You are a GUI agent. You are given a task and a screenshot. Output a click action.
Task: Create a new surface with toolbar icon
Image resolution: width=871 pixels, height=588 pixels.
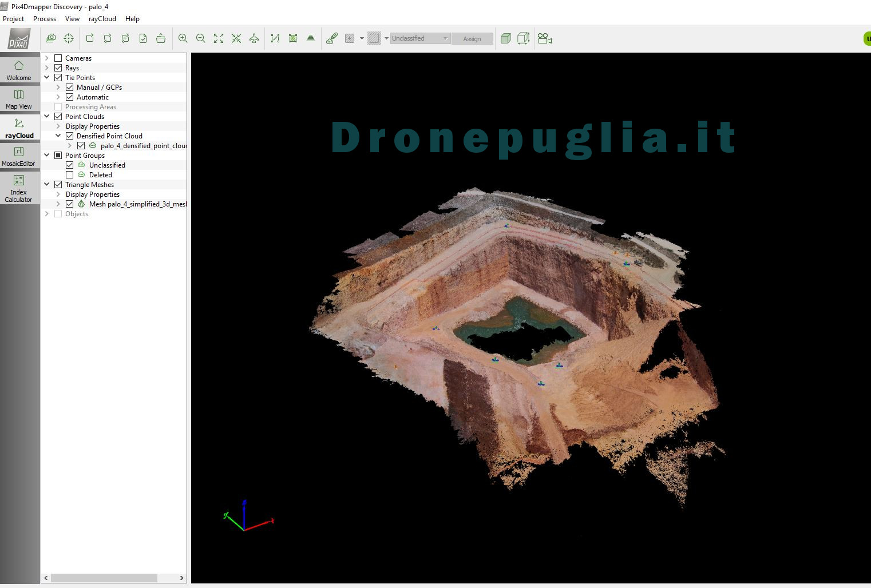(293, 38)
